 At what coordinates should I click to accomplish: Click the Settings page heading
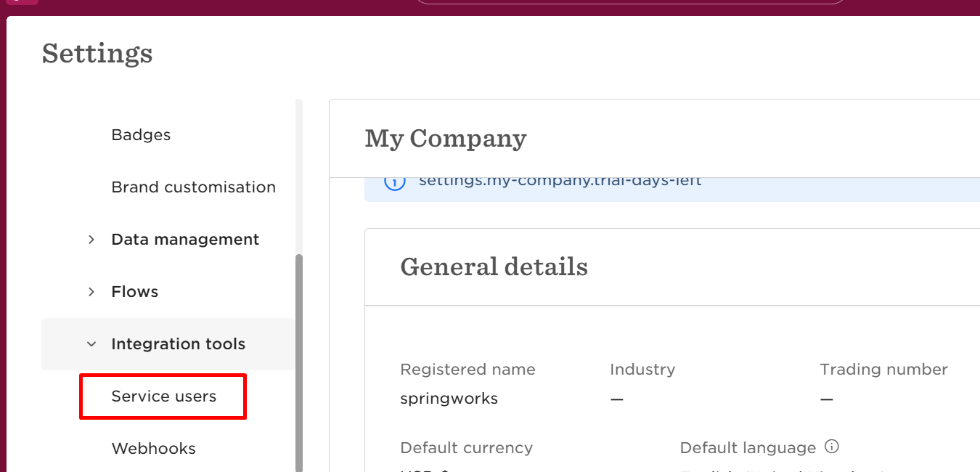click(97, 53)
